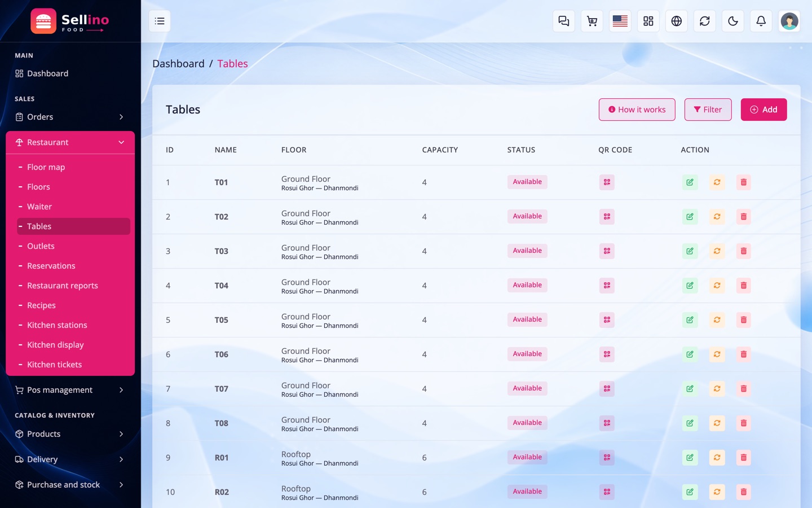
Task: Edit table R02
Action: click(x=690, y=492)
